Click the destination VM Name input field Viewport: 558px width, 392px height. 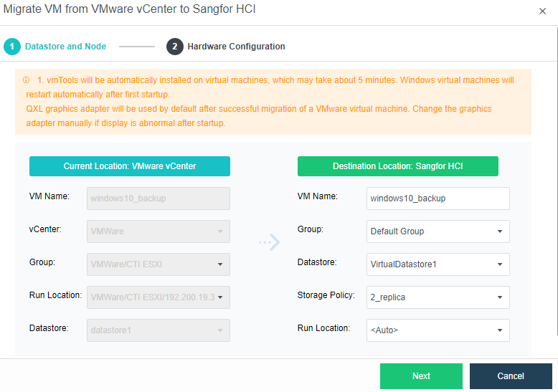pyautogui.click(x=438, y=199)
